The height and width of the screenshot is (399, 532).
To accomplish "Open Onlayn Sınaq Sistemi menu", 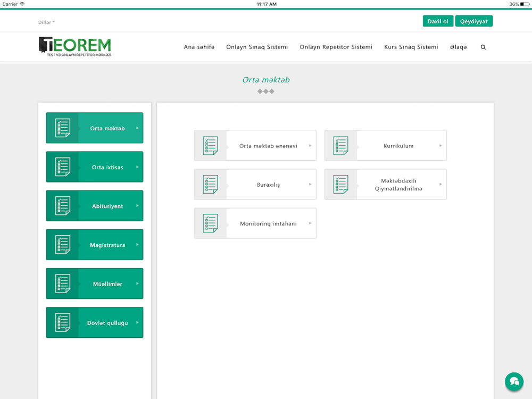I will click(x=257, y=47).
